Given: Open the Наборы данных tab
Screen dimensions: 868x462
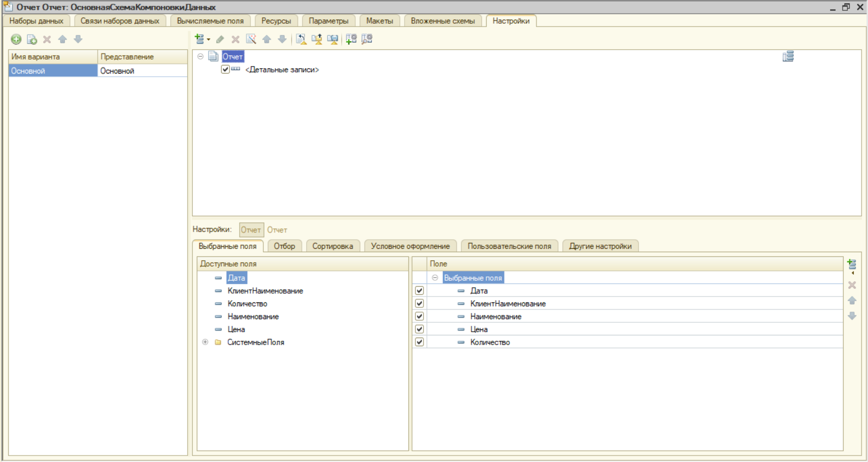Looking at the screenshot, I should (x=36, y=21).
